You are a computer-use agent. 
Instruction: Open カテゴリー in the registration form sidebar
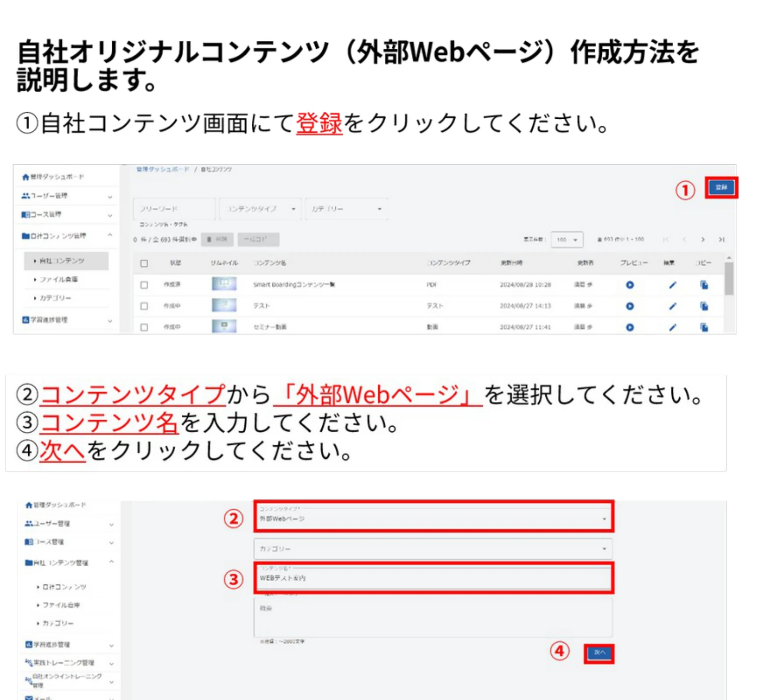point(69,623)
